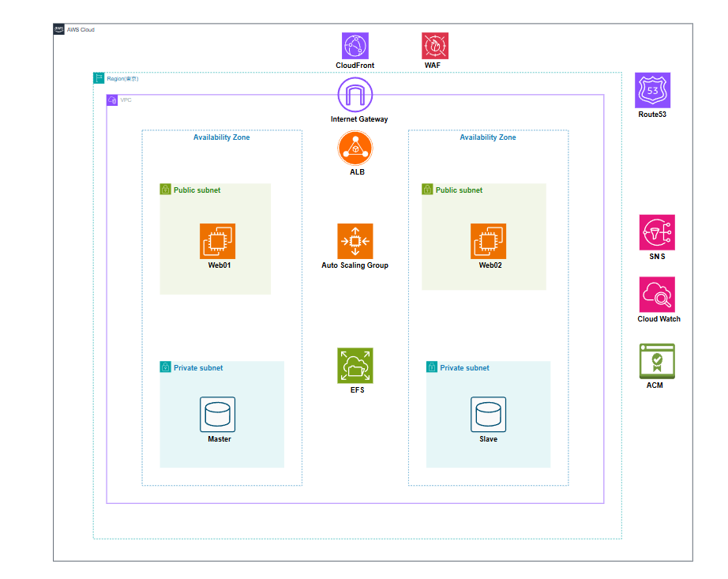Select the Auto Scaling Group label
Image resolution: width=728 pixels, height=579 pixels.
click(x=355, y=265)
